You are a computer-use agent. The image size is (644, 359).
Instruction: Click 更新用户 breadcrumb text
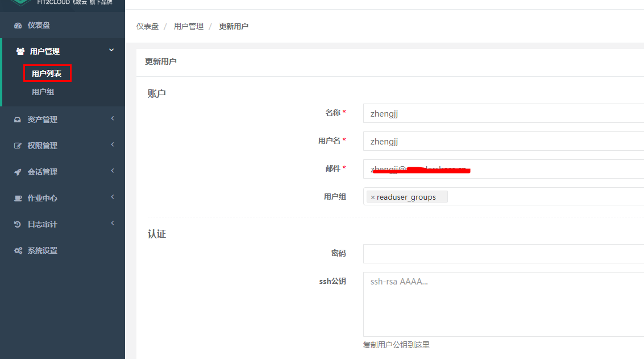234,26
